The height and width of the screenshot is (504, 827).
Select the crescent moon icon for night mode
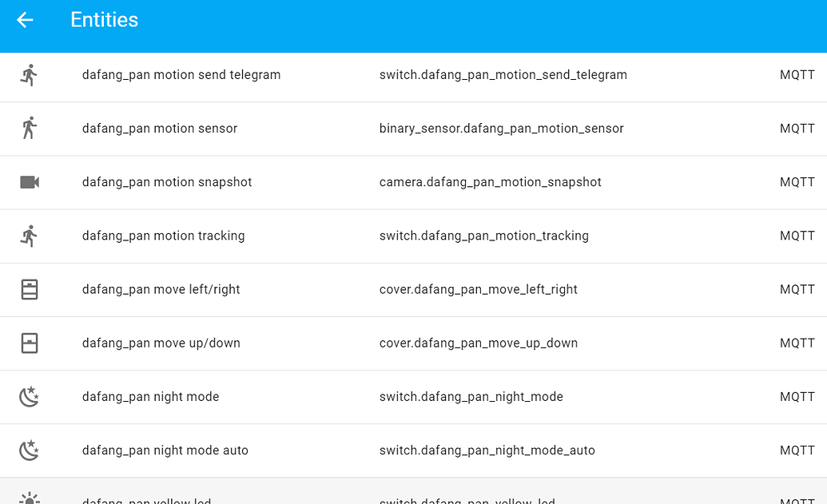click(x=30, y=396)
